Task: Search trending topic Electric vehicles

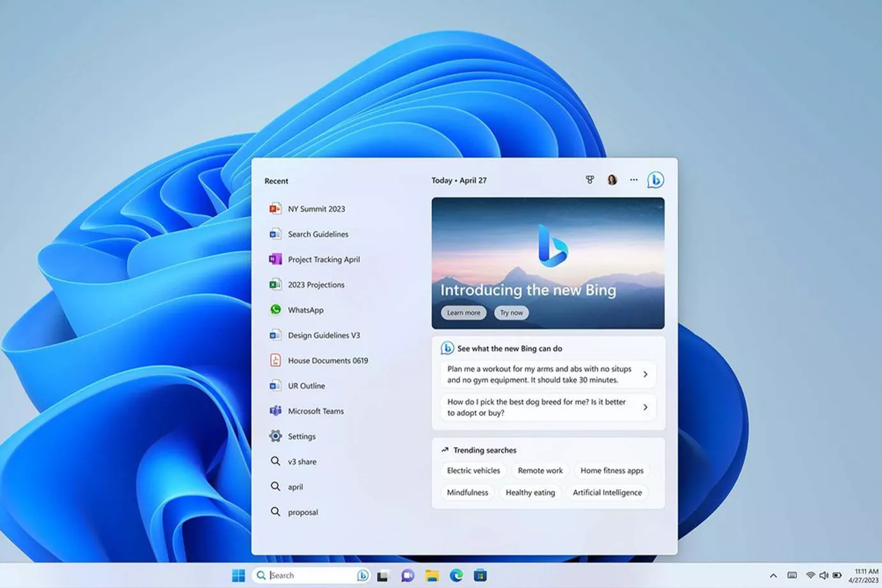Action: click(x=474, y=470)
